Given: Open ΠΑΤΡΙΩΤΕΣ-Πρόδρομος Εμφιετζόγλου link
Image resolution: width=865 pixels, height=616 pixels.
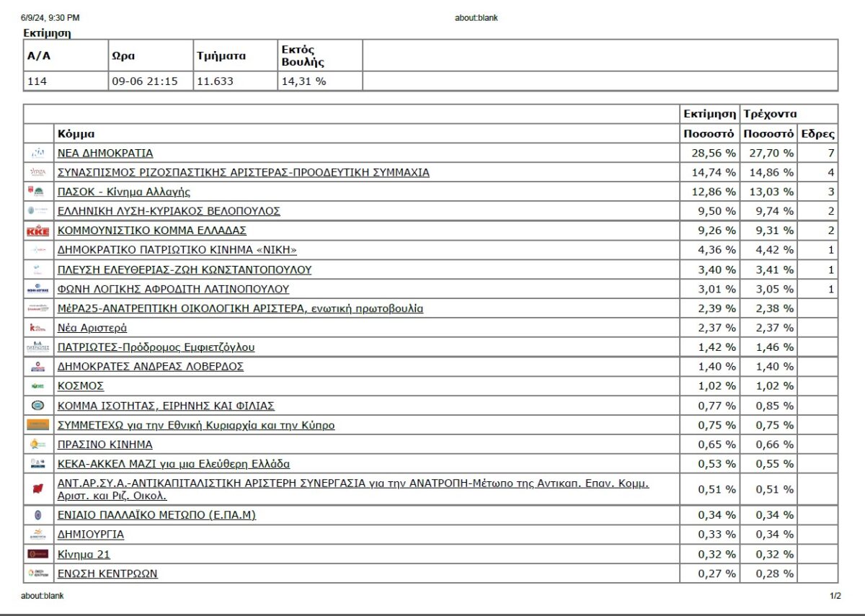Looking at the screenshot, I should click(156, 348).
